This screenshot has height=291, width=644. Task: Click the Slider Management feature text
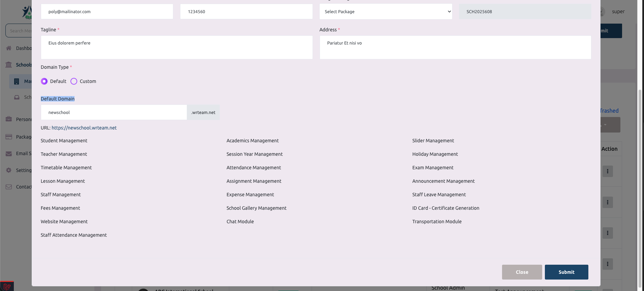coord(433,141)
